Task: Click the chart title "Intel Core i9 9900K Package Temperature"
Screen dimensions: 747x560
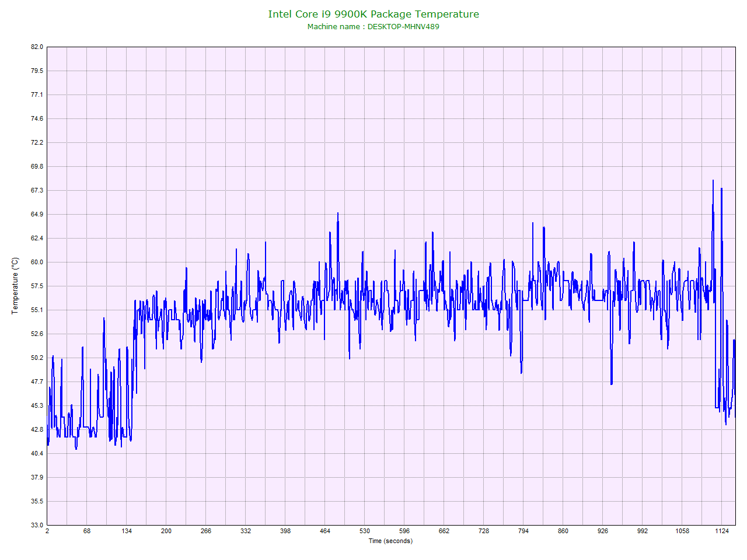Action: tap(373, 14)
